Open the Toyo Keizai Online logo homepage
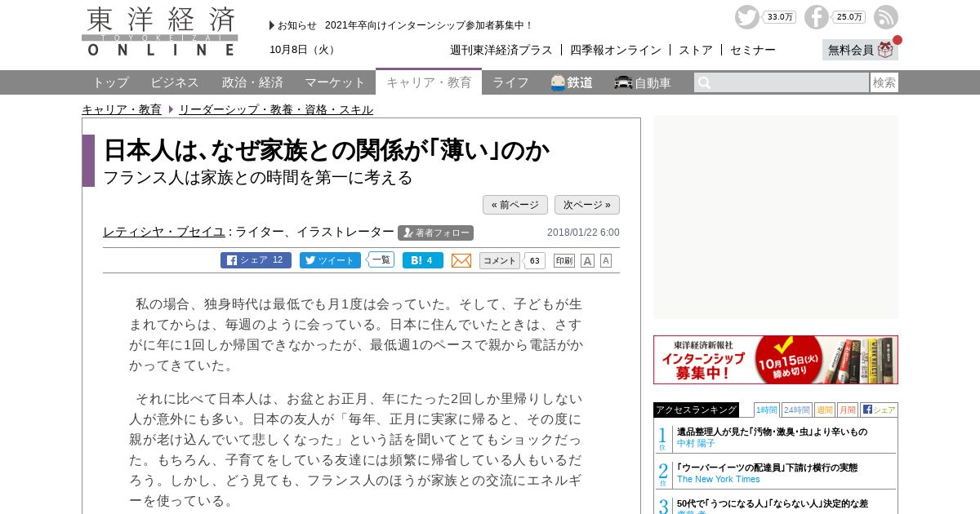Image resolution: width=980 pixels, height=514 pixels. 160,32
